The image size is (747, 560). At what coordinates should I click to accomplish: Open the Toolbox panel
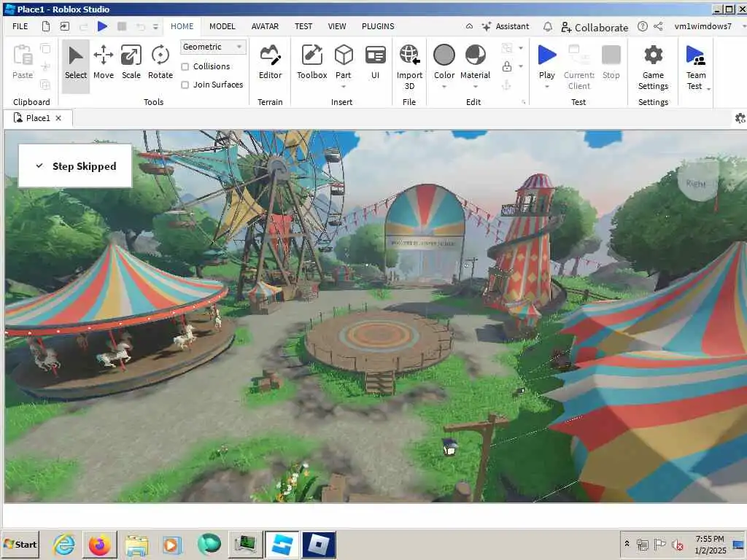(x=312, y=63)
